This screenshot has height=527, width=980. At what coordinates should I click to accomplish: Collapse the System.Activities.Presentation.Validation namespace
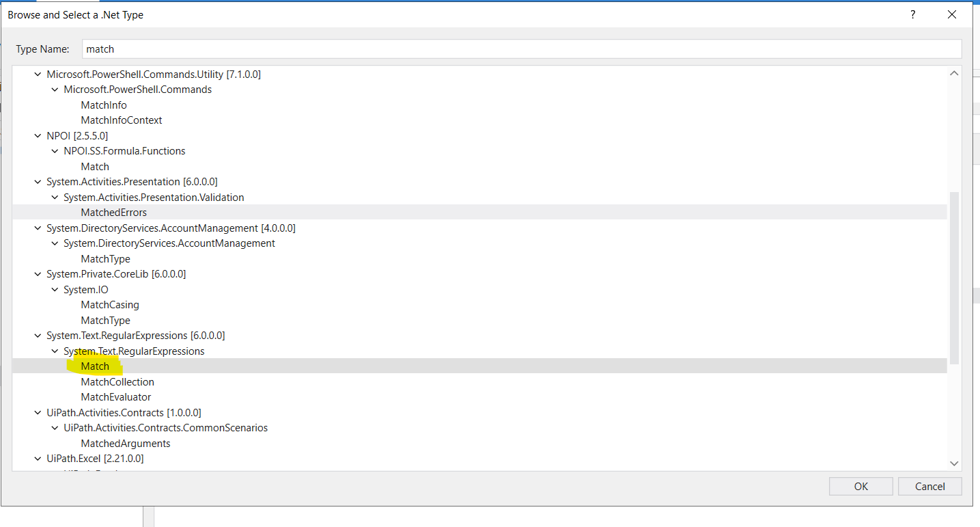pos(55,197)
